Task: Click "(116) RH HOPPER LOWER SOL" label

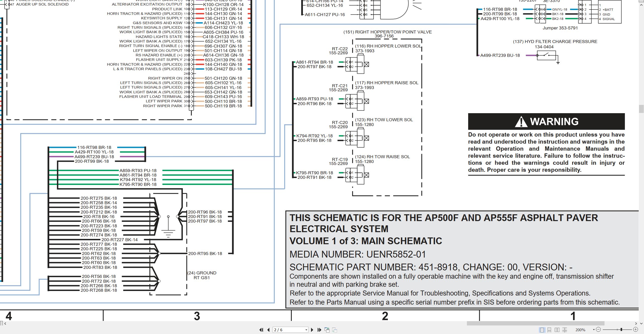Action: coord(388,46)
